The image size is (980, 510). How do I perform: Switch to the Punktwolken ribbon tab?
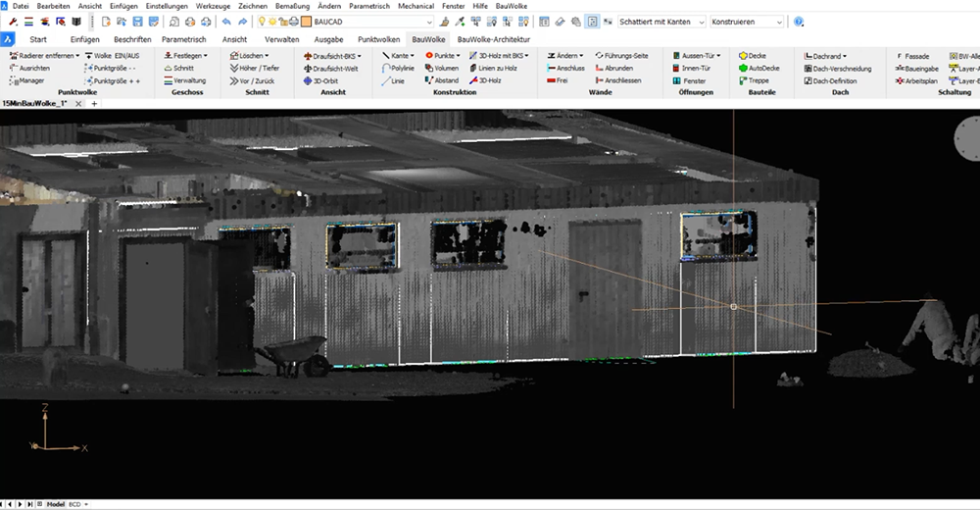[x=378, y=39]
